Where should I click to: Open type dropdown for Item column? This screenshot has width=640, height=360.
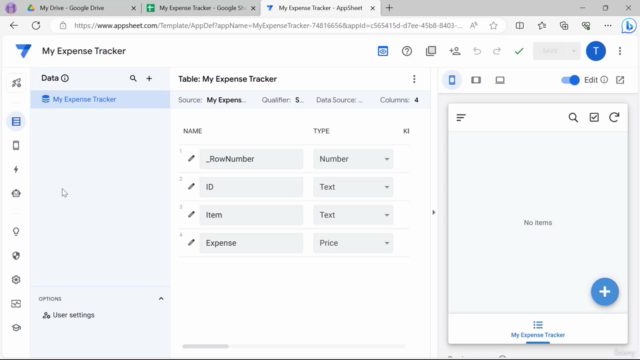pos(353,215)
